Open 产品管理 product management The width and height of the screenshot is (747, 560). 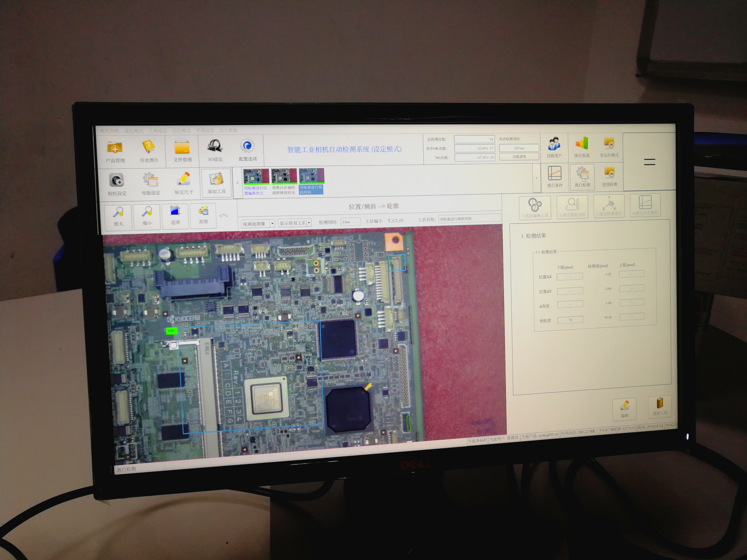pos(115,151)
